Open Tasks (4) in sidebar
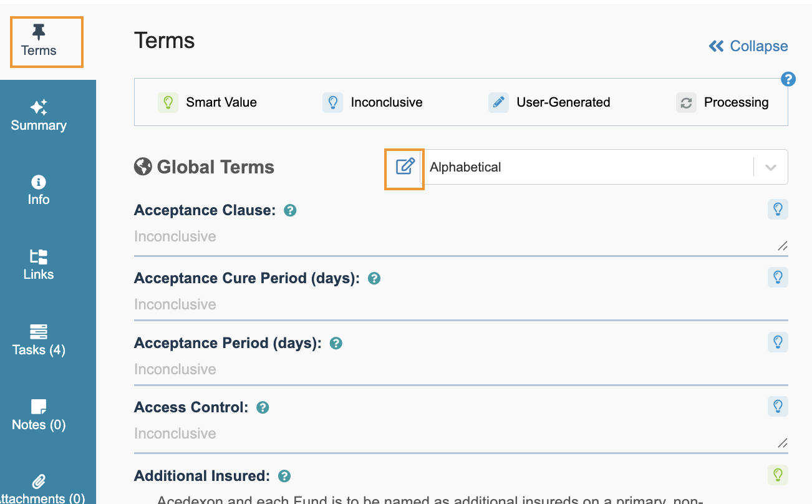812x504 pixels. (39, 341)
